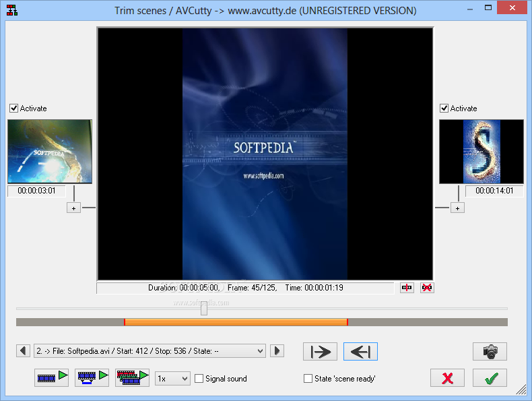Click the 00:00:03:01 timecode field
532x401 pixels.
(x=36, y=191)
